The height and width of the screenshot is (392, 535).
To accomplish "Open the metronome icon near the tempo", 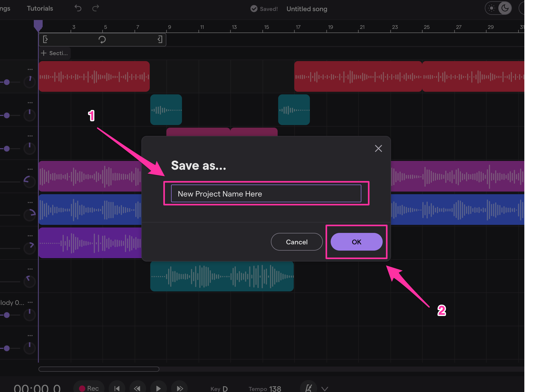I will click(x=309, y=388).
